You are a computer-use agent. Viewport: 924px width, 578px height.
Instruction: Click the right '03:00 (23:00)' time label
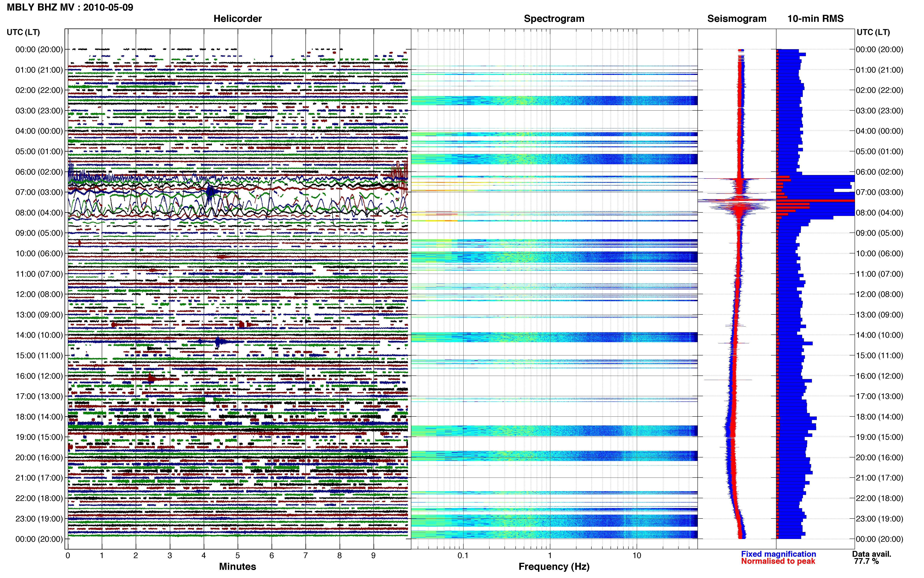click(x=879, y=111)
